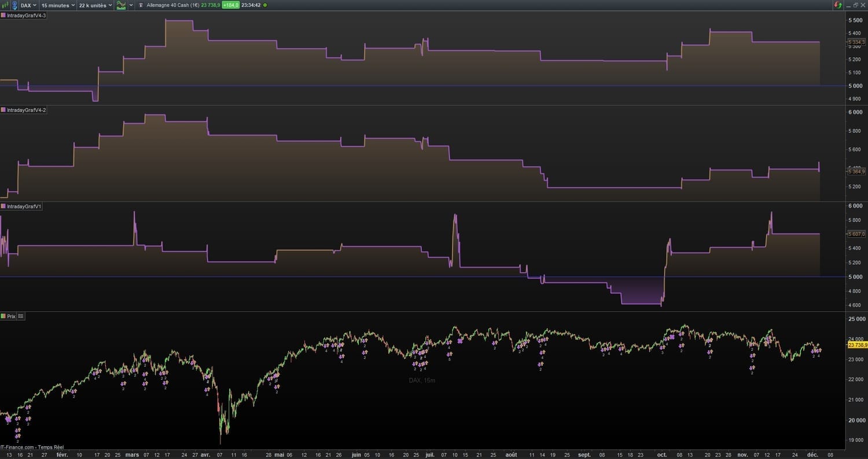The width and height of the screenshot is (868, 459).
Task: Click the blue instrument search icon
Action: [14, 5]
